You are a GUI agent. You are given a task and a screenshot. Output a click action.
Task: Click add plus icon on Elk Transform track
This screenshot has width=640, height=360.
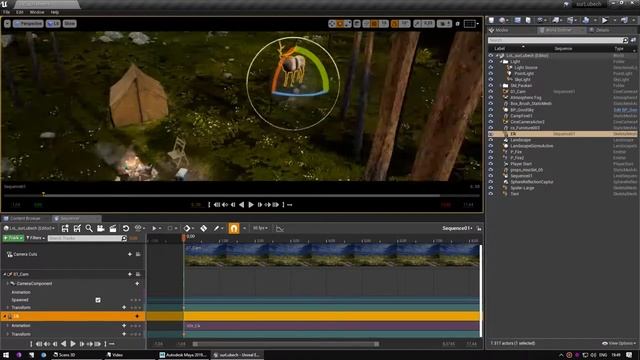click(124, 334)
